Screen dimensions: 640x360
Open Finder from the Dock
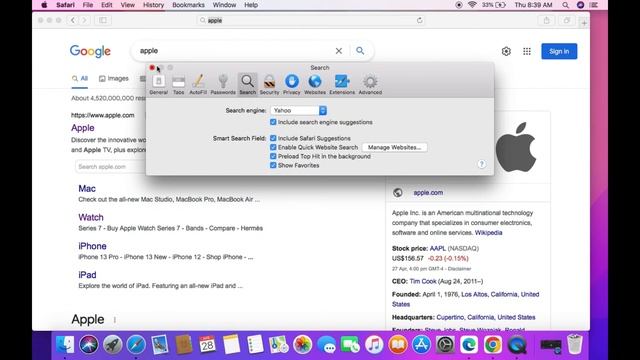pos(65,345)
